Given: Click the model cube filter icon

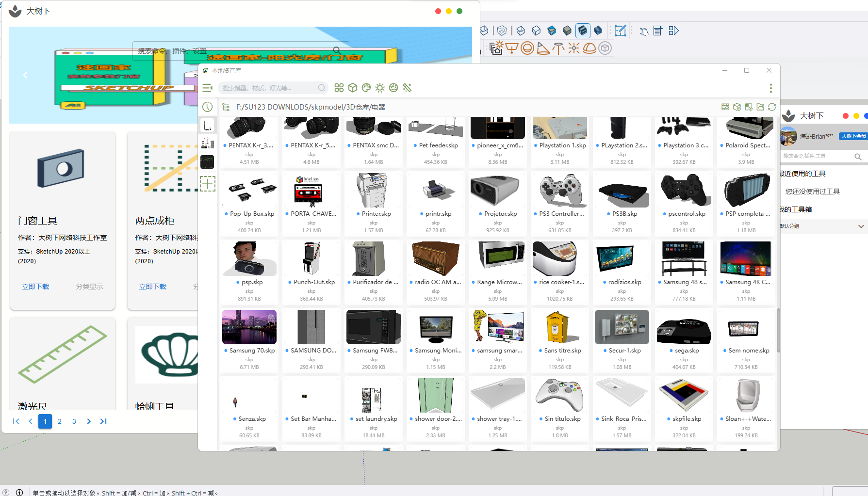Looking at the screenshot, I should pyautogui.click(x=353, y=88).
